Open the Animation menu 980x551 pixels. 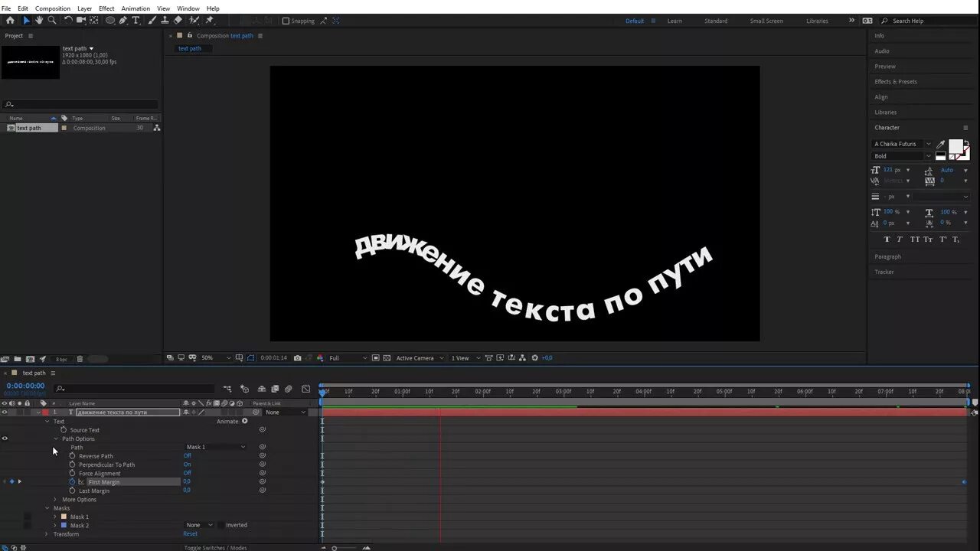(x=136, y=8)
